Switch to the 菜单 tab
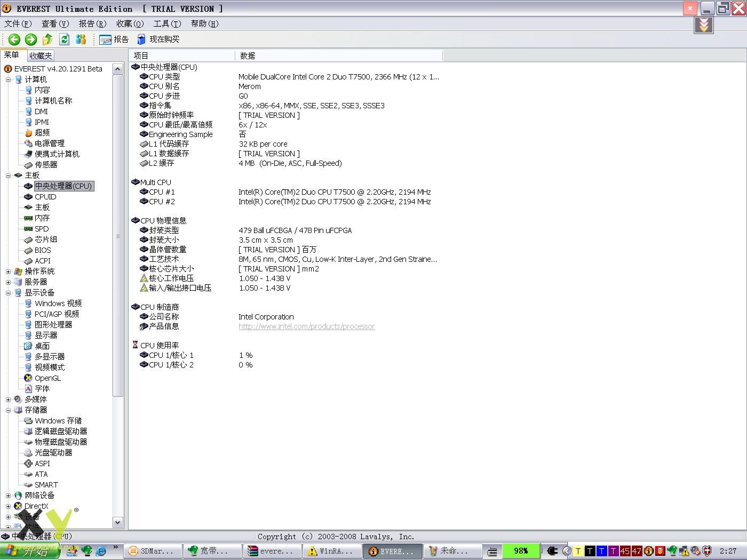 pos(12,55)
